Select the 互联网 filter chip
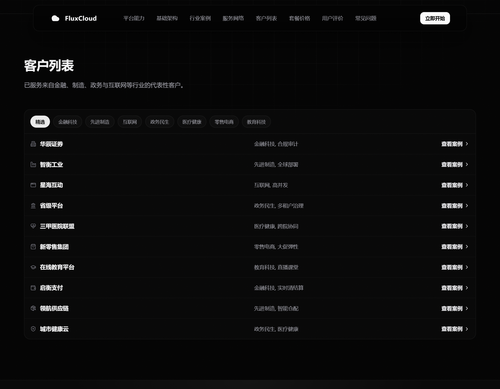Screen dimensions: 500x389 [130, 122]
